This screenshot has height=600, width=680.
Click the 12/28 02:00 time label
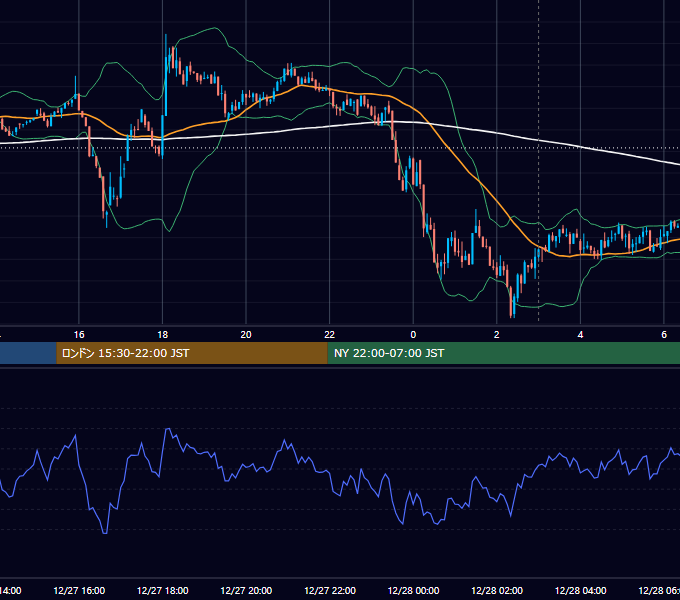tap(497, 590)
